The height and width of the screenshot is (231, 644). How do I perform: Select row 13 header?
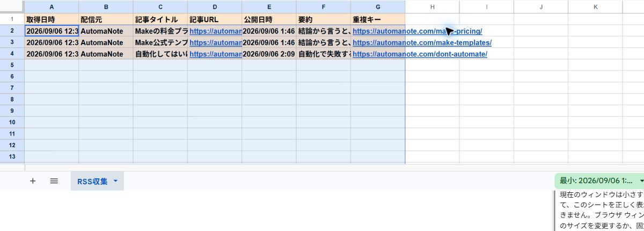(x=12, y=156)
